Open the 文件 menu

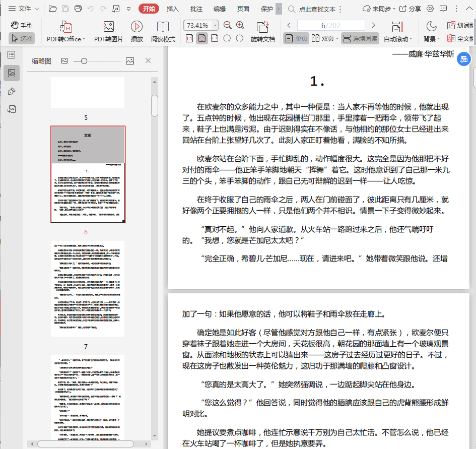click(24, 9)
